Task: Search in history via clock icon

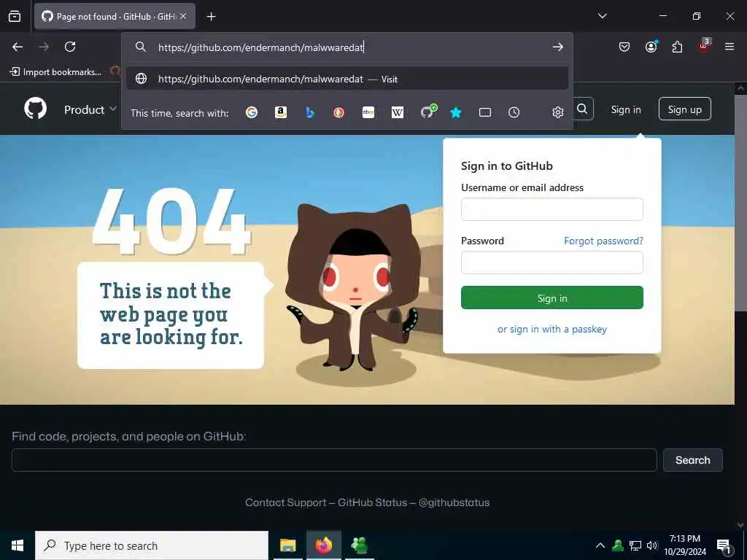Action: click(514, 112)
